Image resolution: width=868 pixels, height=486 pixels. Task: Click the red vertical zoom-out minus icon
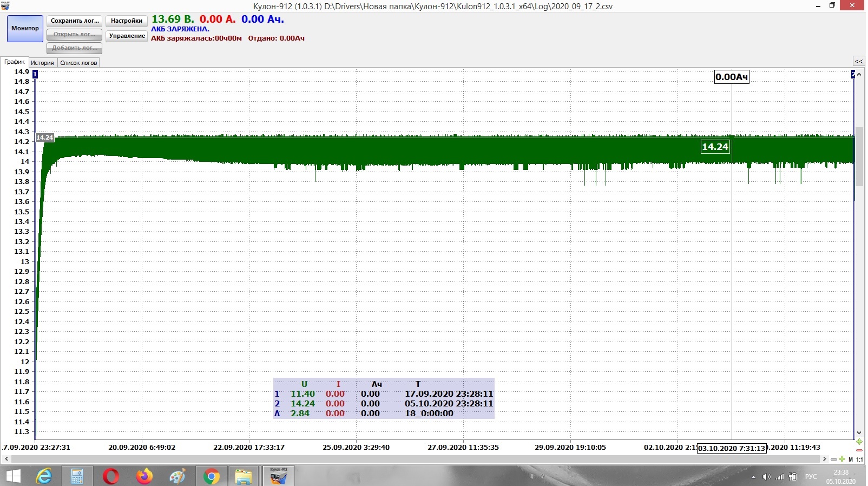tap(859, 450)
